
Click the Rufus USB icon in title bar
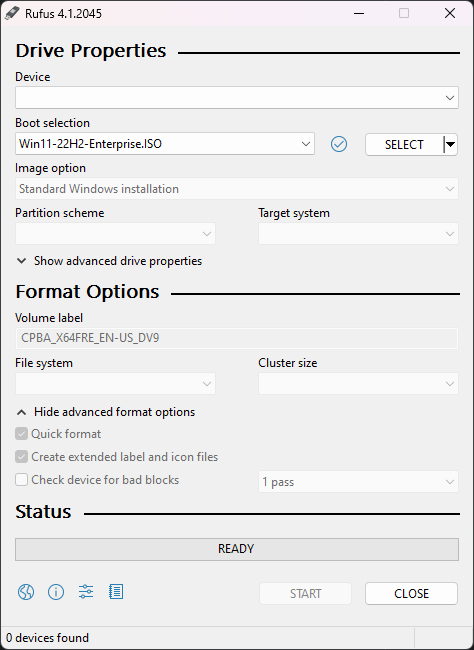[12, 13]
